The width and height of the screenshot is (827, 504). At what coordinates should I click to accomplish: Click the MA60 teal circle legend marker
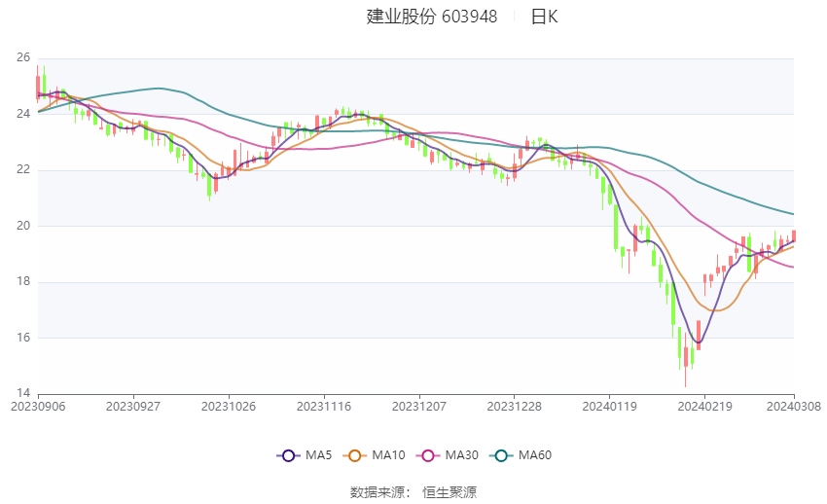(501, 455)
